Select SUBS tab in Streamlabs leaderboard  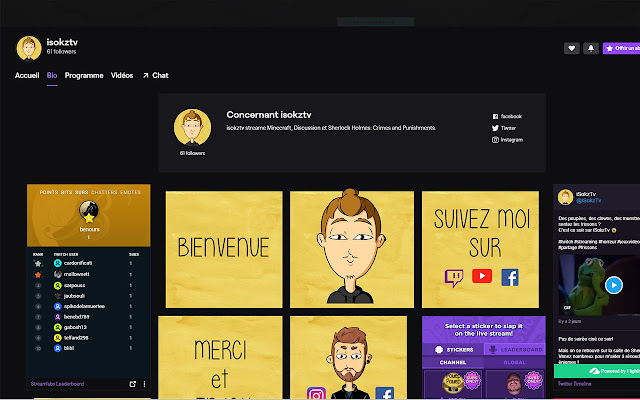(x=82, y=192)
